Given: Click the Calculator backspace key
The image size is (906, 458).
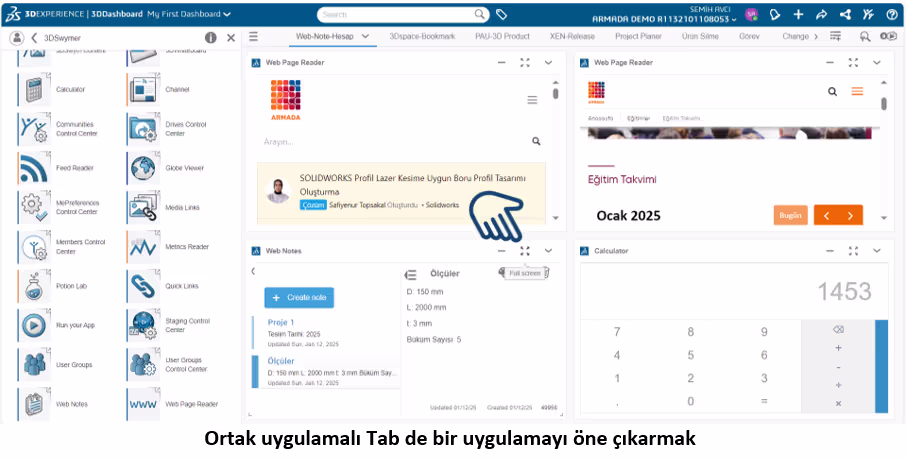Looking at the screenshot, I should (x=838, y=330).
